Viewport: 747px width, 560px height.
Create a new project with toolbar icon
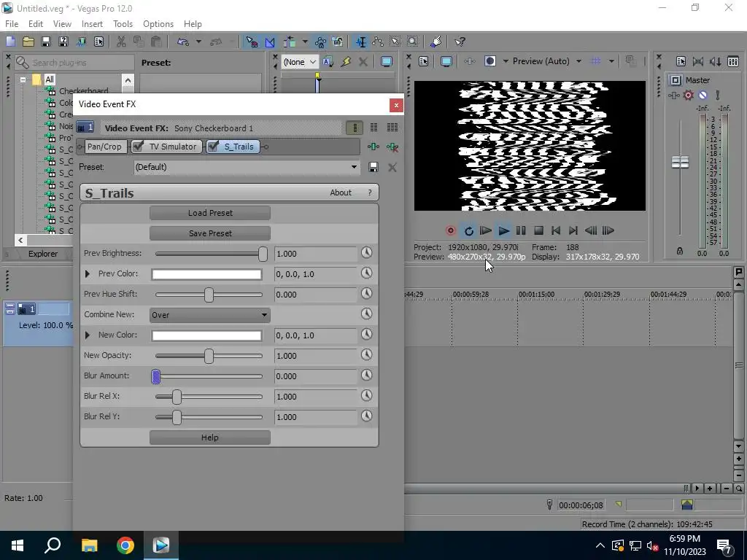point(10,42)
